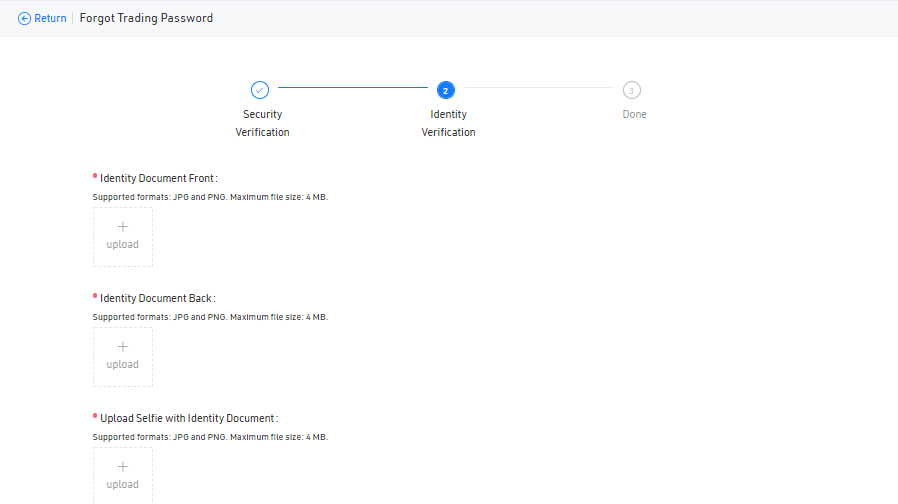
Task: Click the Identity Document Front field label
Action: click(x=158, y=178)
